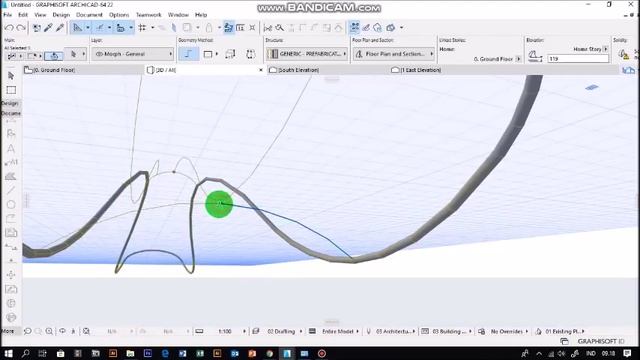Open the box geometry method flyout

click(x=216, y=54)
